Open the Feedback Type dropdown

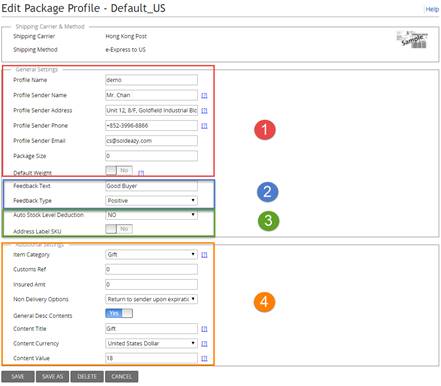click(x=151, y=200)
